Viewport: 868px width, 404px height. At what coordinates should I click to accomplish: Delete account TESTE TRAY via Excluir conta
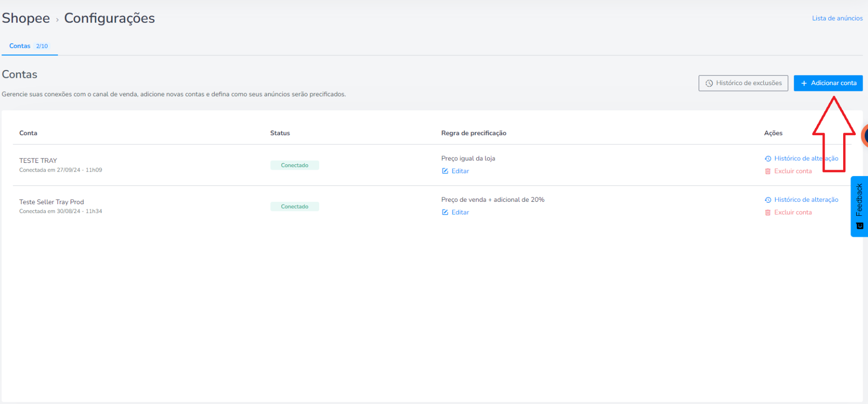(788, 171)
